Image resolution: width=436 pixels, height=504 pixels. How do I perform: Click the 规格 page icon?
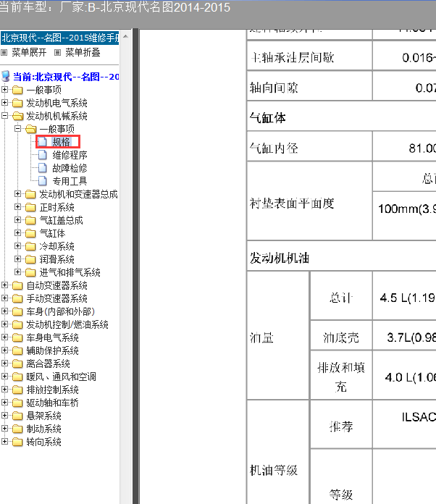pyautogui.click(x=43, y=142)
